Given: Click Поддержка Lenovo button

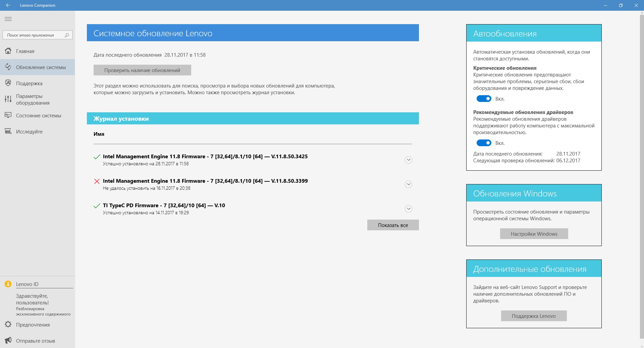Looking at the screenshot, I should 534,316.
